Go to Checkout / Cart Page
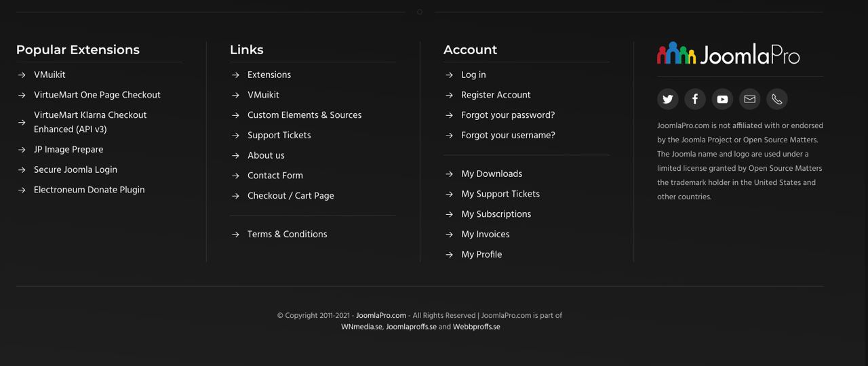 pyautogui.click(x=290, y=196)
